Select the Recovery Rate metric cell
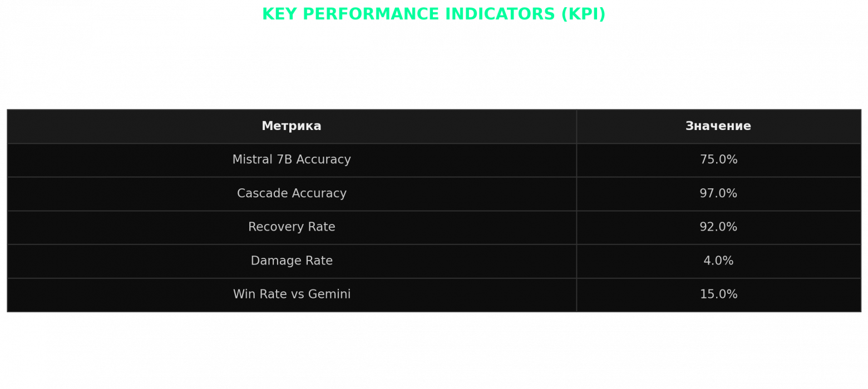Viewport: 868px width, 389px height. coord(292,227)
